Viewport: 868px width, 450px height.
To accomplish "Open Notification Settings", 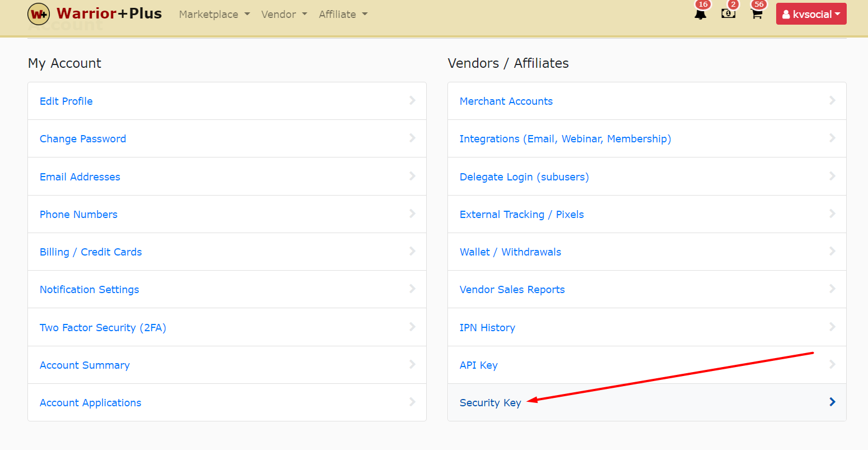I will tap(90, 290).
